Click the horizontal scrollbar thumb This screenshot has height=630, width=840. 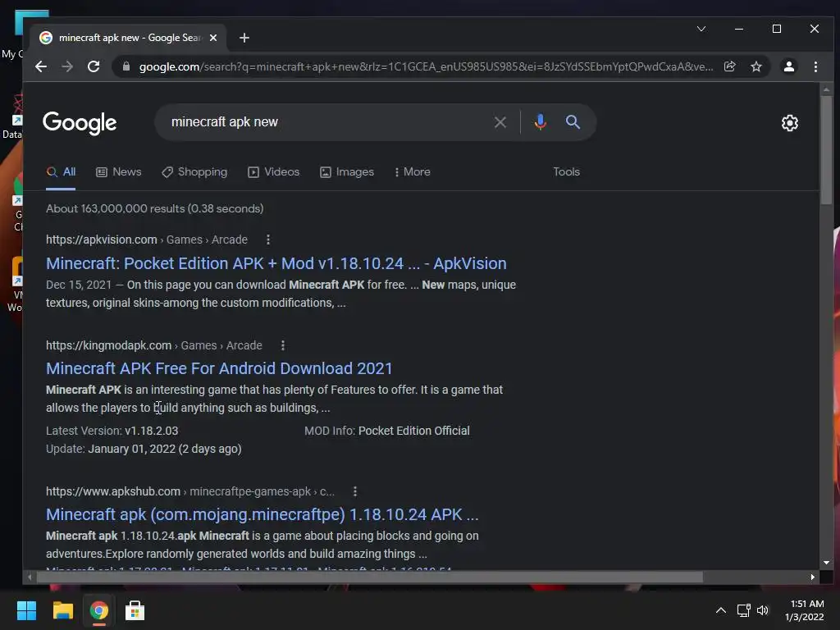pyautogui.click(x=370, y=577)
